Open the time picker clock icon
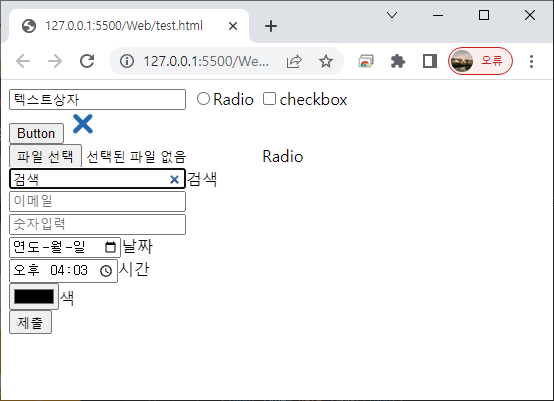The height and width of the screenshot is (401, 554). [x=106, y=271]
